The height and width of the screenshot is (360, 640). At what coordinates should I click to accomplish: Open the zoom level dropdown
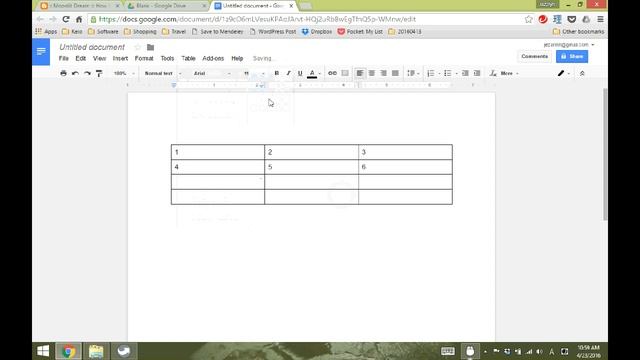(124, 73)
